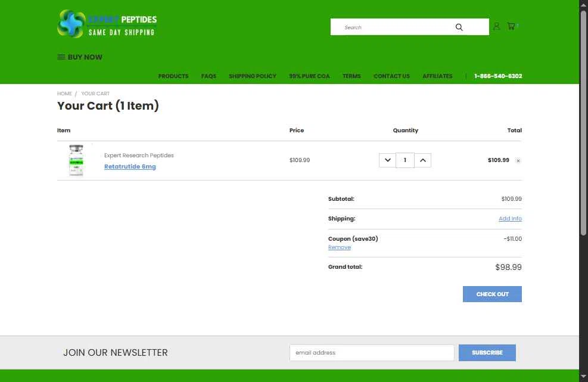Open the PRODUCTS menu item
The width and height of the screenshot is (588, 382).
(x=173, y=76)
